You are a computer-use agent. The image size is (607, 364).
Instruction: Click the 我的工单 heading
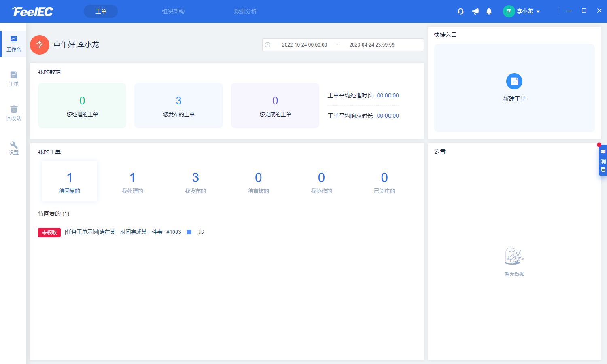[49, 152]
